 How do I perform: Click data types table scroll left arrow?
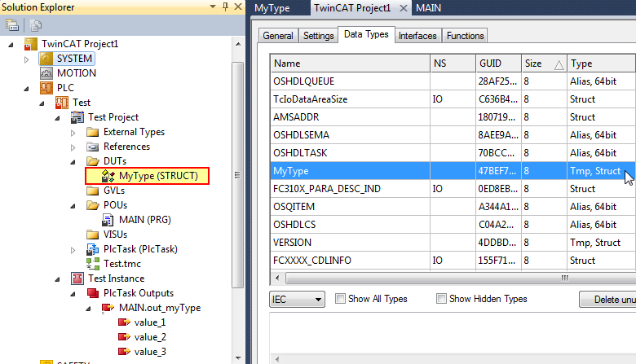277,278
